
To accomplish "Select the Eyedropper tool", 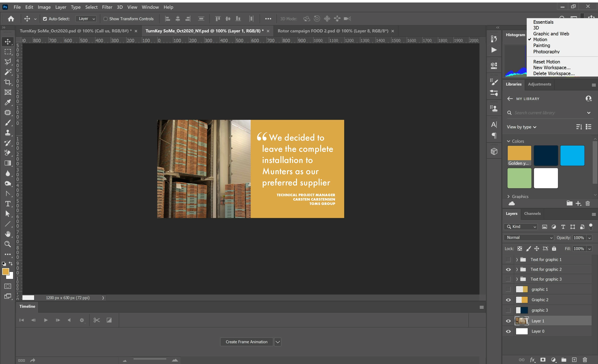I will click(x=8, y=102).
